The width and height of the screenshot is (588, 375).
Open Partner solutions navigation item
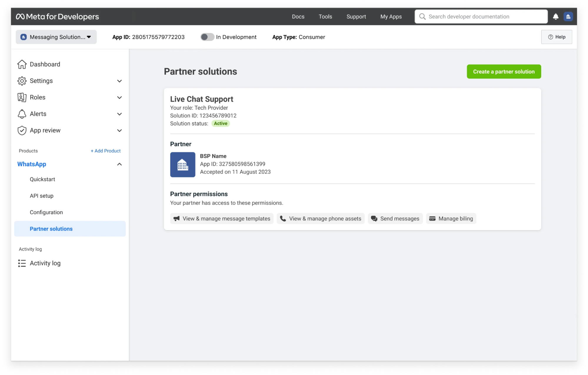pyautogui.click(x=51, y=229)
